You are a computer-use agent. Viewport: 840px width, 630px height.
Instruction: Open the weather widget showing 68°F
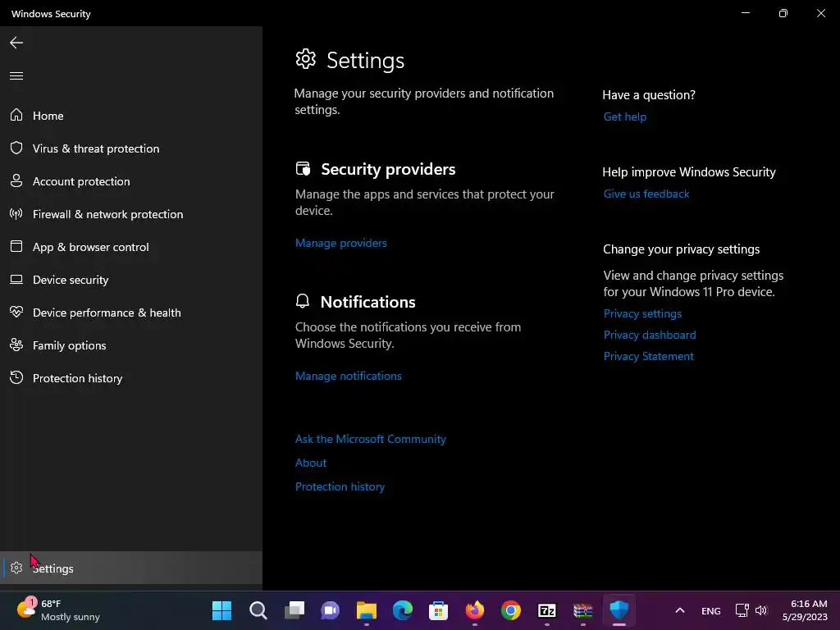pos(58,610)
